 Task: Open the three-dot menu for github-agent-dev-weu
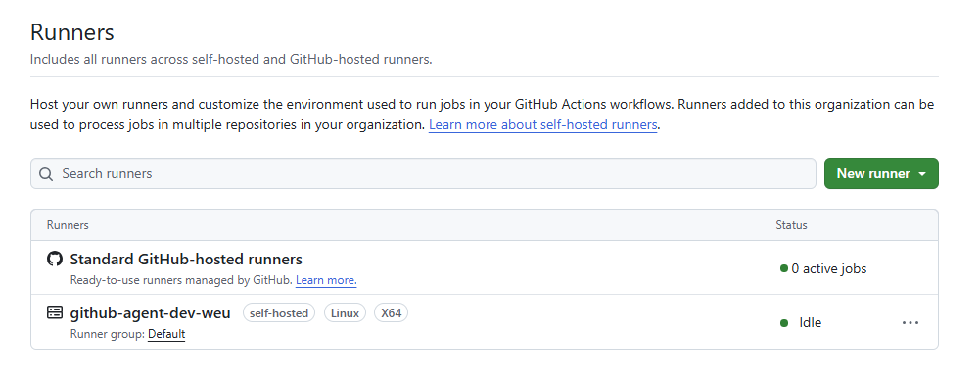point(910,323)
